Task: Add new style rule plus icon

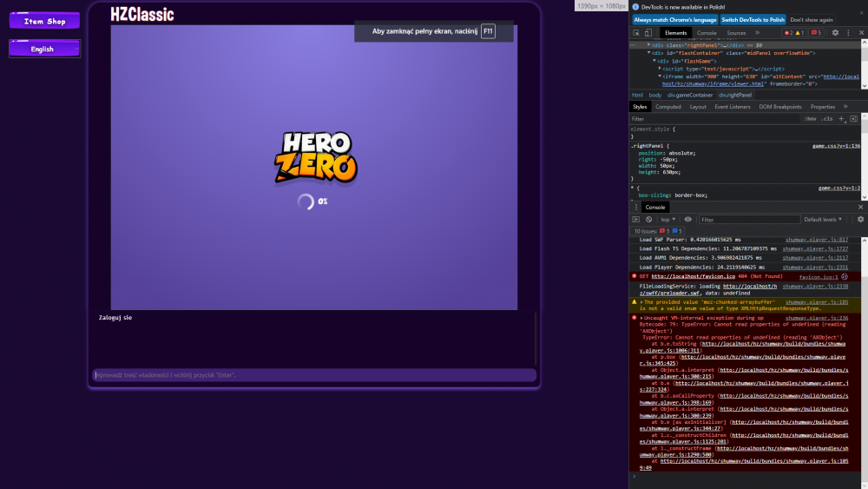Action: (841, 118)
